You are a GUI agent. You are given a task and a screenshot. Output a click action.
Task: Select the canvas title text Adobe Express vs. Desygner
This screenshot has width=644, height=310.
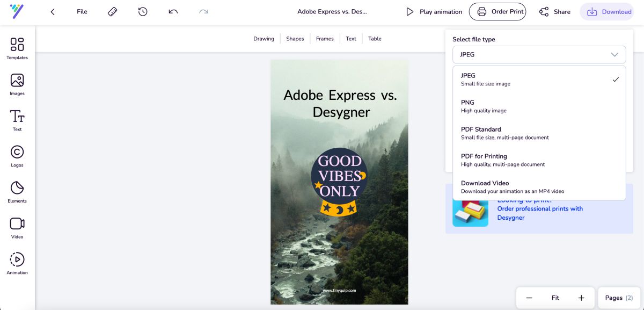pyautogui.click(x=340, y=103)
